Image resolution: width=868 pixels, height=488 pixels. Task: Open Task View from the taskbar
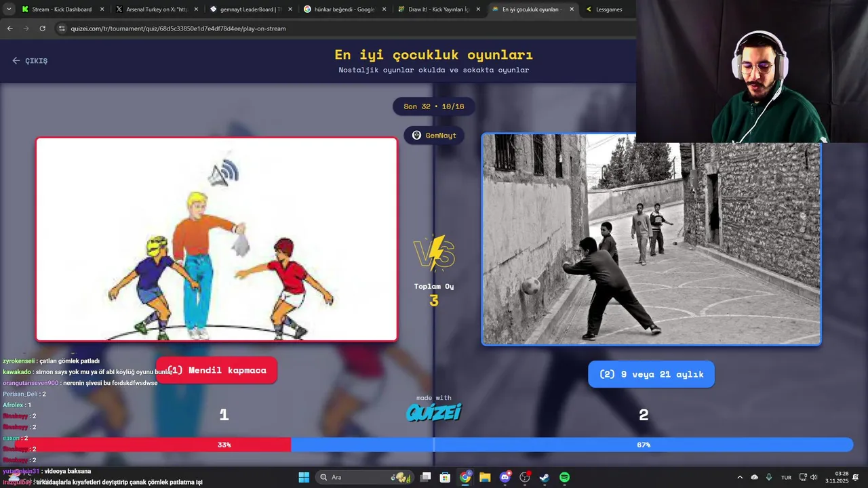point(425,477)
